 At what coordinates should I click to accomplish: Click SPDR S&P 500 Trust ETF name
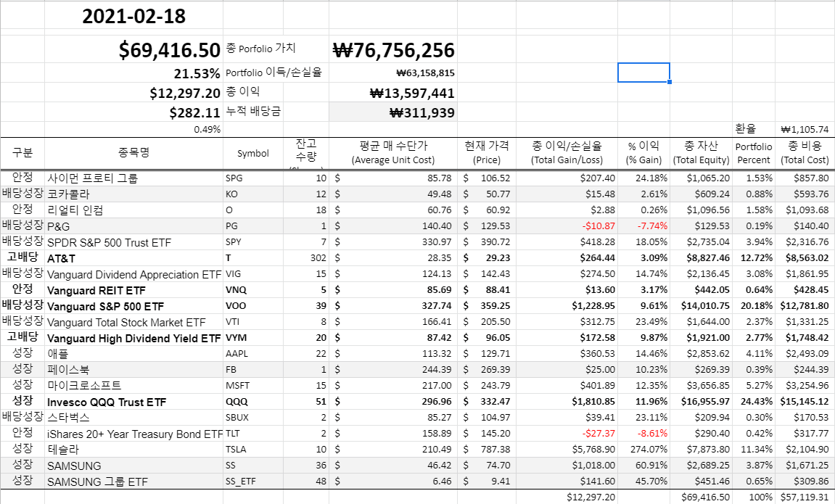[x=133, y=242]
